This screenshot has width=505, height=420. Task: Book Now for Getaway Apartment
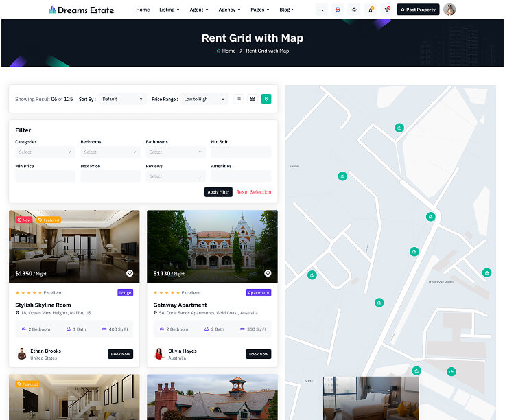point(258,354)
